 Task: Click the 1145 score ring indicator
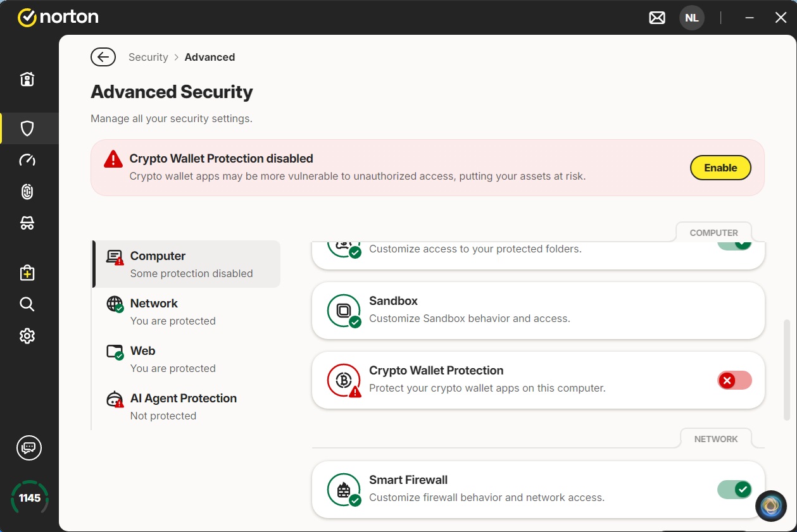(30, 498)
